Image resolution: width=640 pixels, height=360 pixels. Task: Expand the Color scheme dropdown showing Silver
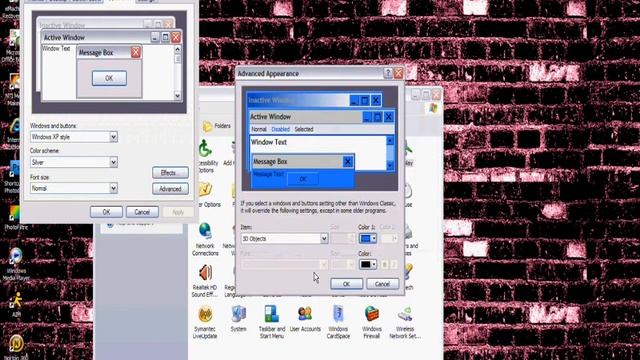point(74,162)
